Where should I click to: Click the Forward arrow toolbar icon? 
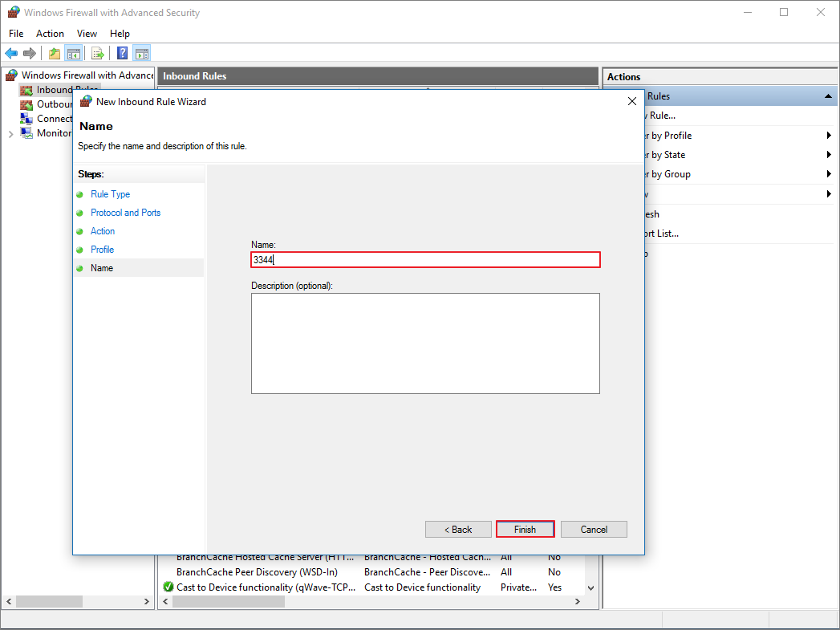(30, 53)
